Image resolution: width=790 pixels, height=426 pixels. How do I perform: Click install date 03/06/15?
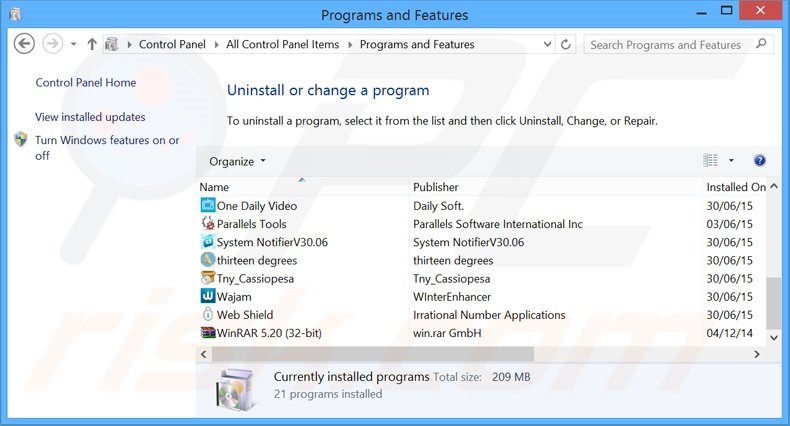click(729, 224)
